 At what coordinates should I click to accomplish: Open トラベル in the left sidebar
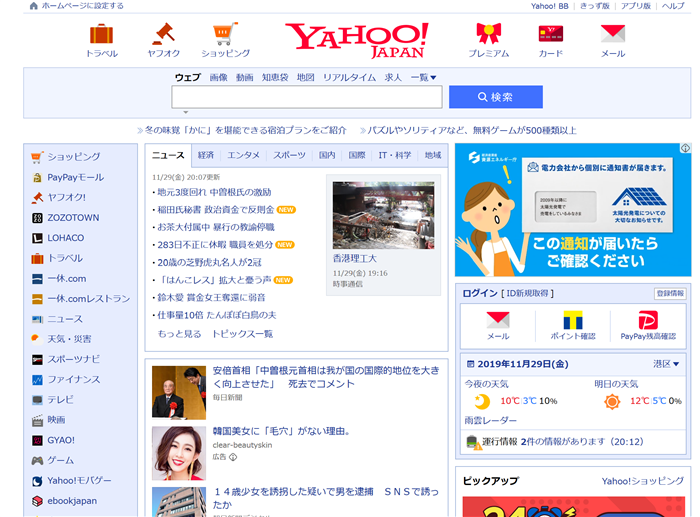coord(65,258)
